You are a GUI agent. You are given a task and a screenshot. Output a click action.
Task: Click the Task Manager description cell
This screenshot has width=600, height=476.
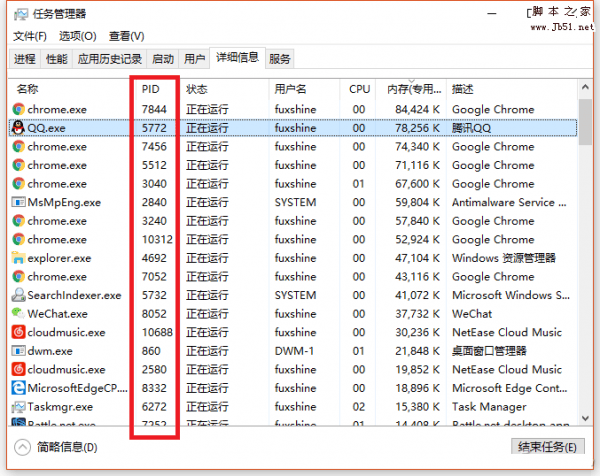click(489, 407)
